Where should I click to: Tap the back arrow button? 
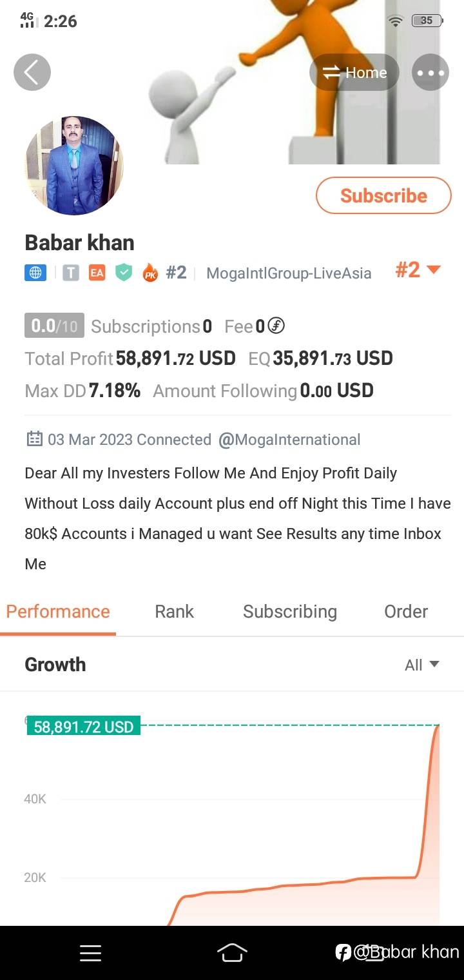coord(32,72)
